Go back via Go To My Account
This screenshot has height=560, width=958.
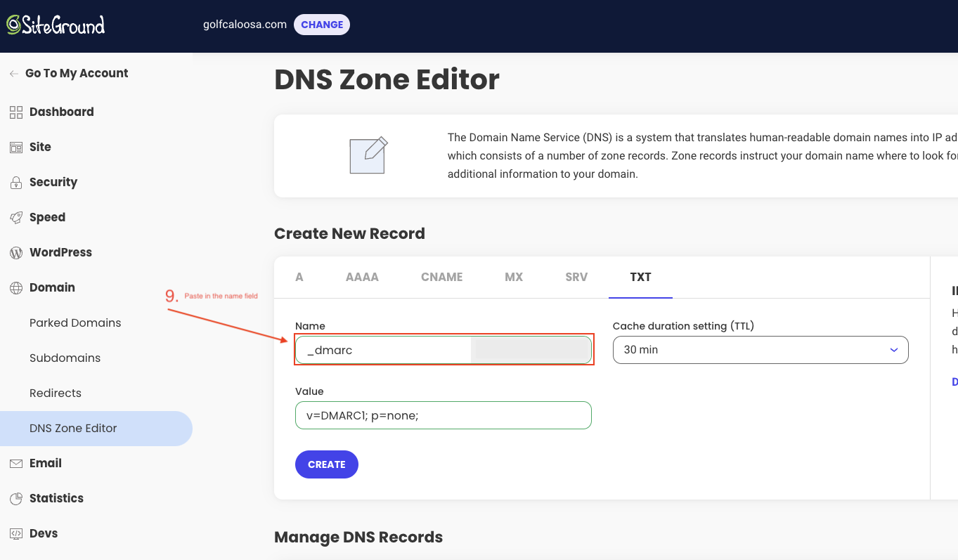(x=76, y=73)
